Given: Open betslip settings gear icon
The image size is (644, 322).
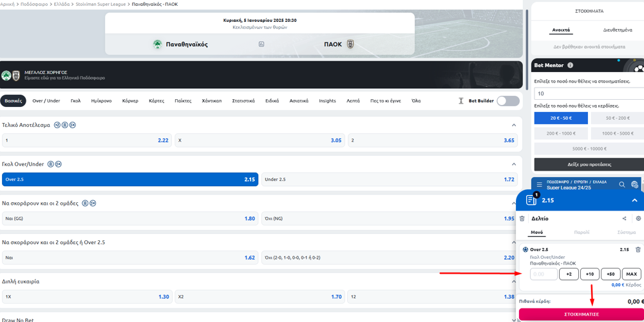Looking at the screenshot, I should click(x=638, y=218).
